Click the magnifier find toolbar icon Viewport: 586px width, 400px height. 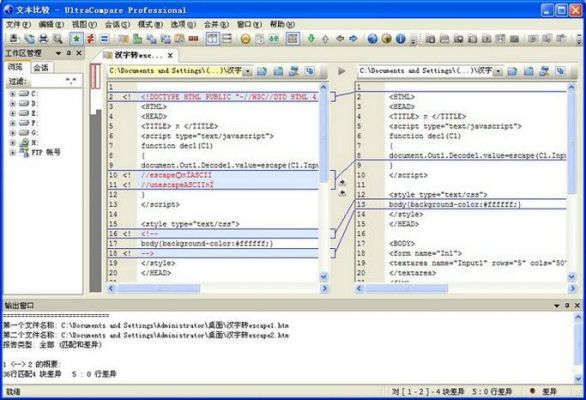pyautogui.click(x=58, y=39)
